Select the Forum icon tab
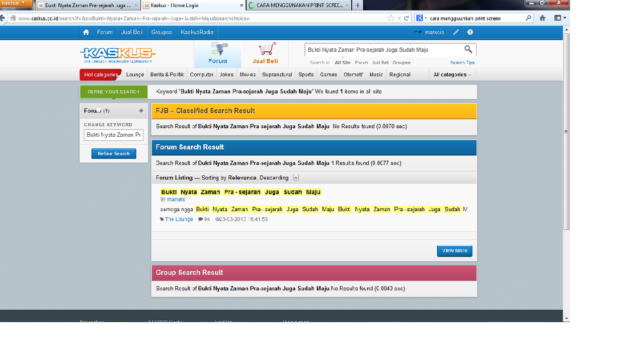Screen dimensions: 644x362 click(x=218, y=54)
